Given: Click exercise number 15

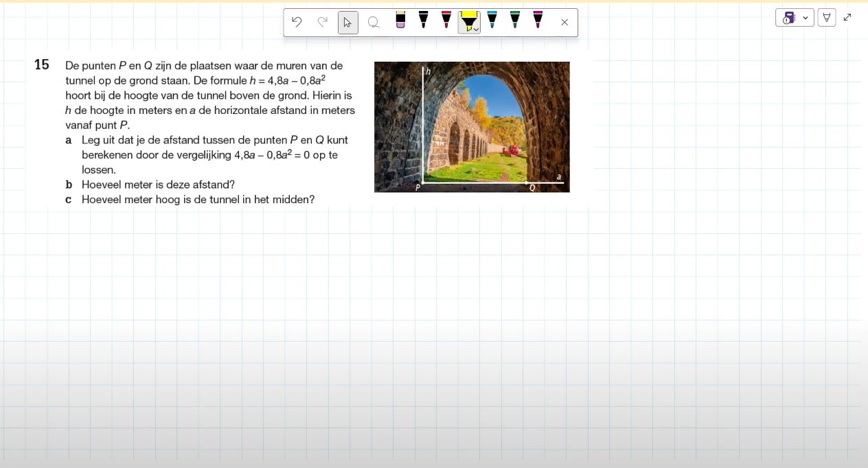Looking at the screenshot, I should pos(42,65).
